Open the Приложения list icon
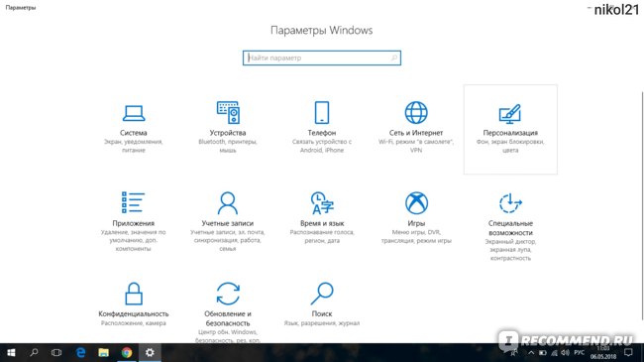The height and width of the screenshot is (362, 644). (133, 202)
